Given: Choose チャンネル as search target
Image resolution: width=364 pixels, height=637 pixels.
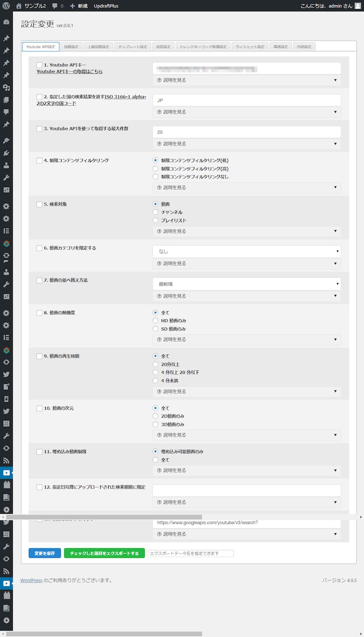Looking at the screenshot, I should pos(156,212).
